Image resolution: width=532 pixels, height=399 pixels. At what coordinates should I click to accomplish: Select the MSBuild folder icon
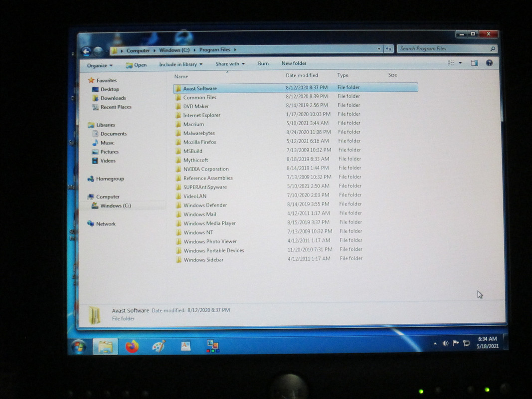coord(178,151)
